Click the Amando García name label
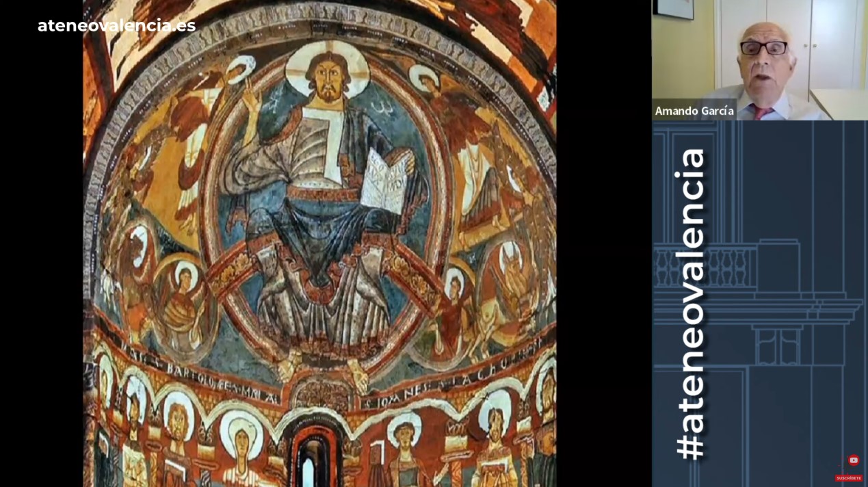The image size is (868, 487). point(694,111)
